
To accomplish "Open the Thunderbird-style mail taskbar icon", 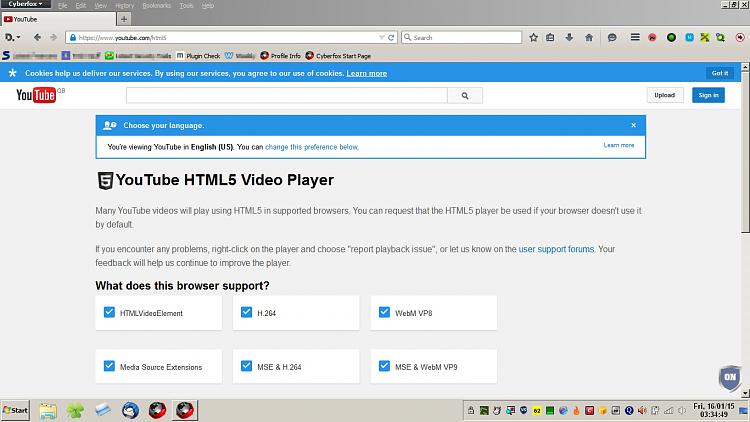I will tap(130, 411).
